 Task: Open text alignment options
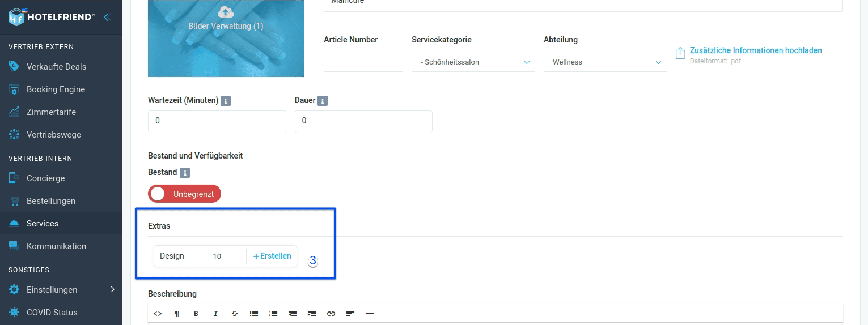(x=350, y=314)
